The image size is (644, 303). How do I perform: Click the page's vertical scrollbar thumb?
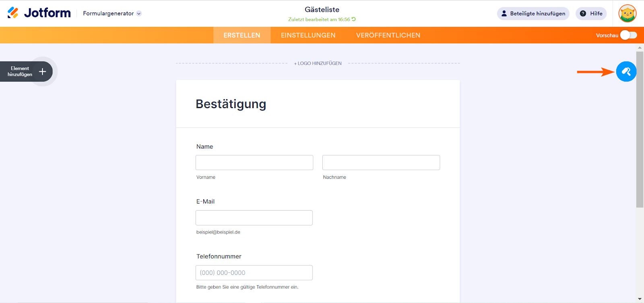[640, 129]
